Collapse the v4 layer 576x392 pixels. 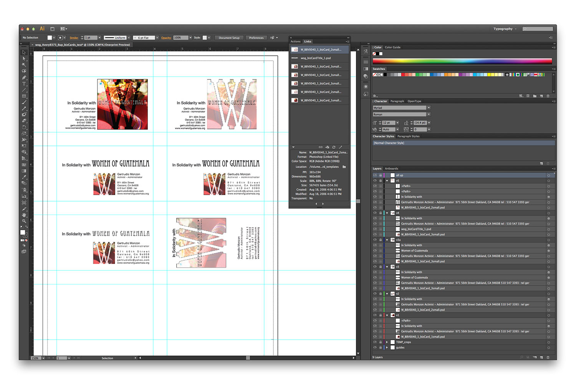click(x=387, y=213)
